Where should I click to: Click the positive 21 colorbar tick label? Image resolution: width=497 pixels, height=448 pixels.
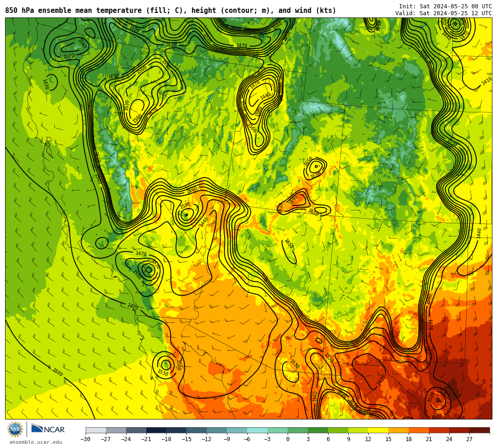tap(429, 439)
